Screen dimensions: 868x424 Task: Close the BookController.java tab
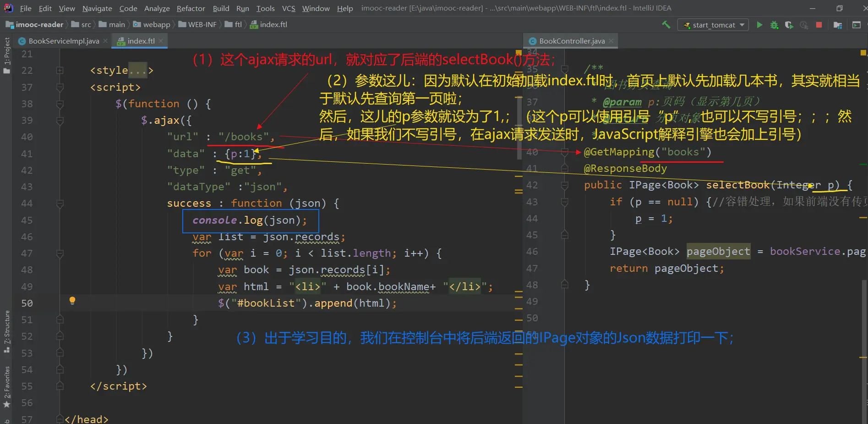611,41
